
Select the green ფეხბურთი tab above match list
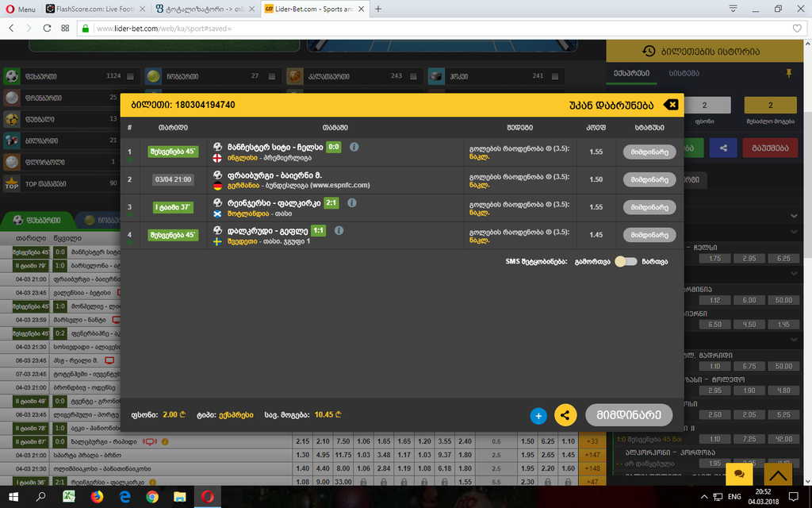[x=36, y=220]
